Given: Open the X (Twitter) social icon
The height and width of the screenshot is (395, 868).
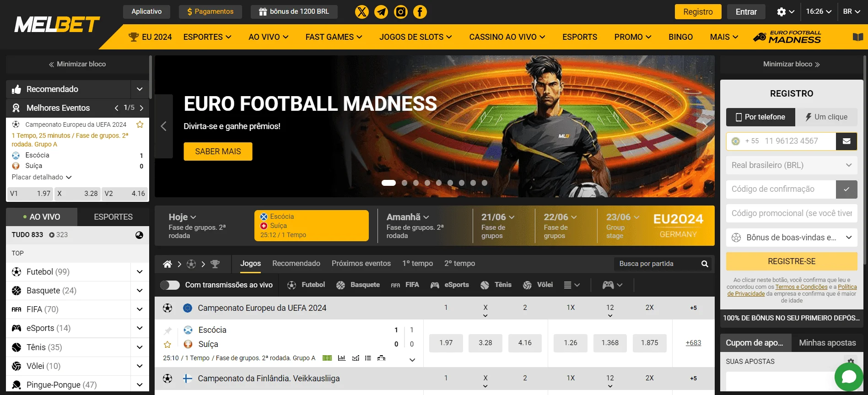Looking at the screenshot, I should pos(362,12).
